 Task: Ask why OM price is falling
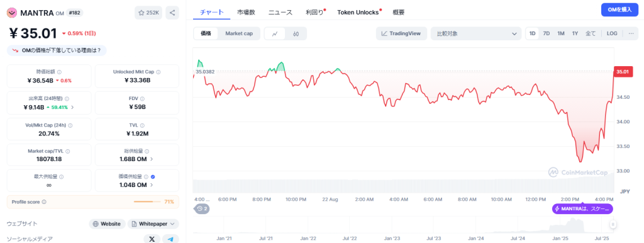[57, 50]
